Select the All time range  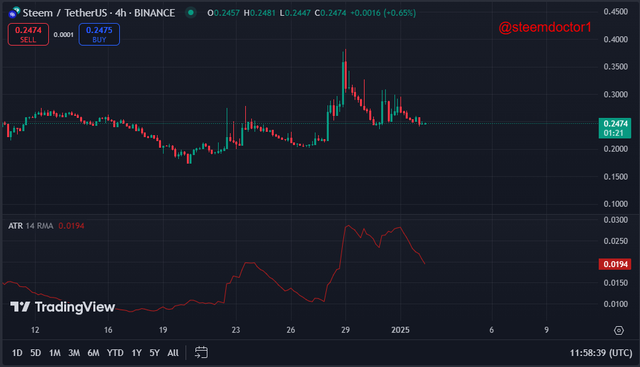tap(173, 353)
